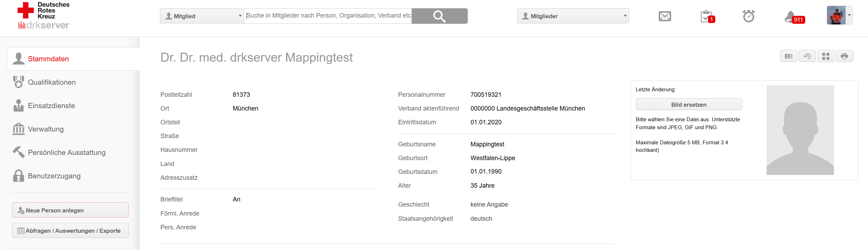Click the four-squares grid view button
The width and height of the screenshot is (868, 250).
[x=826, y=56]
